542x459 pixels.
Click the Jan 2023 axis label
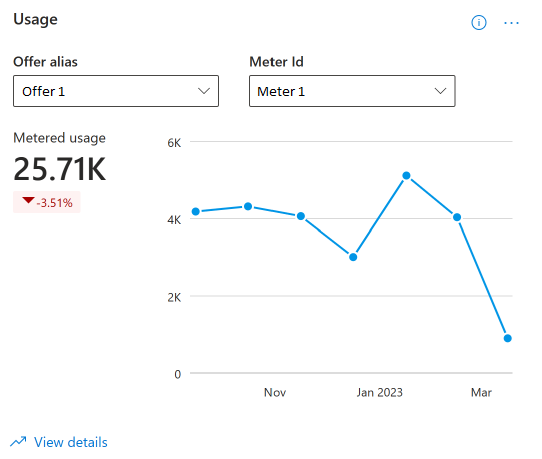380,393
